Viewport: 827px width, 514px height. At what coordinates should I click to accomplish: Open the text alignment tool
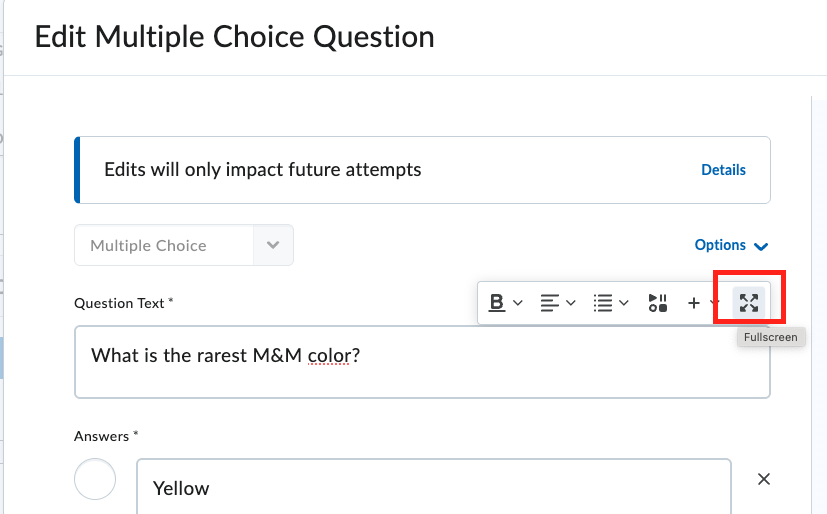[x=550, y=303]
